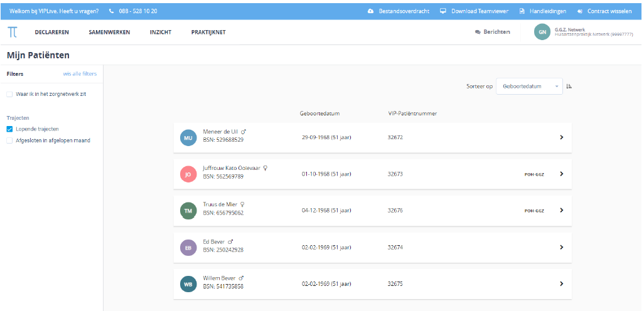Click the TM avatar for Truus de Mier
Viewport: 644px width, 311px height.
coord(188,211)
